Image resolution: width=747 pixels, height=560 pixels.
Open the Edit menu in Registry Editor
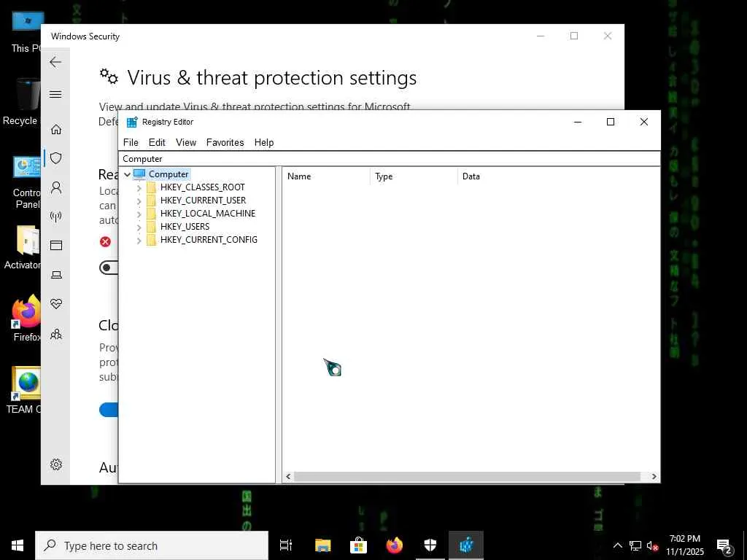(157, 142)
